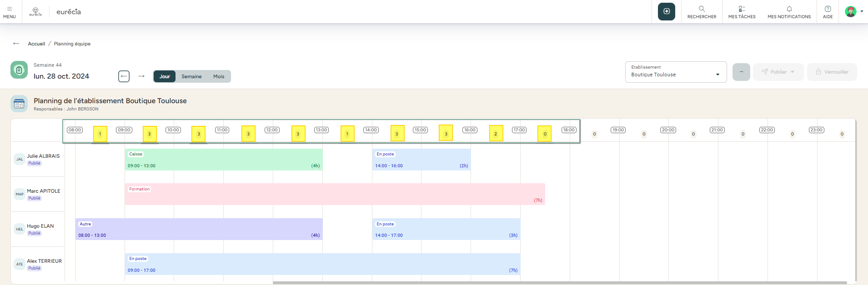868x285 pixels.
Task: Click the 12:00 hour marker
Action: click(272, 130)
